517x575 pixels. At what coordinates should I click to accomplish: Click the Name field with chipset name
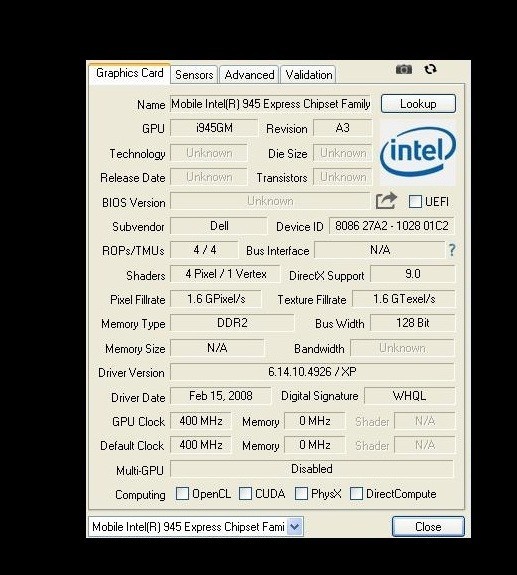point(270,104)
